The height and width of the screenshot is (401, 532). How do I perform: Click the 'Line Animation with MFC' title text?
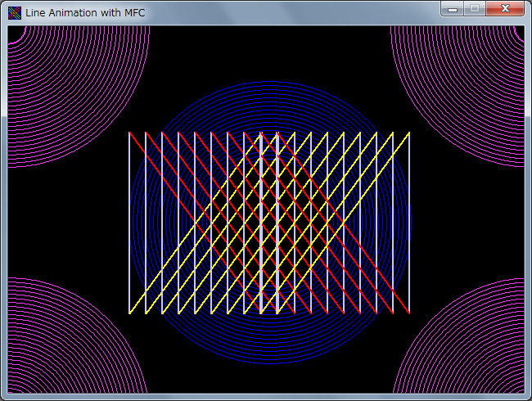click(x=85, y=13)
